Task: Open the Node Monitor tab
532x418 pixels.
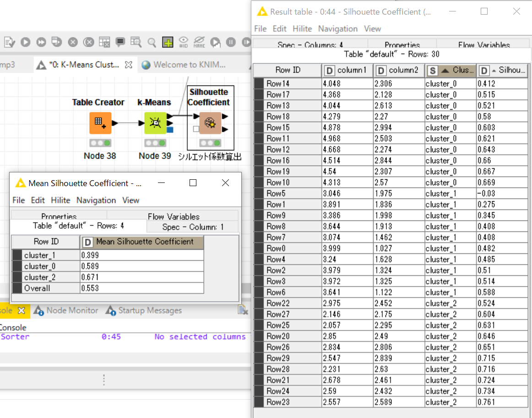Action: point(66,311)
